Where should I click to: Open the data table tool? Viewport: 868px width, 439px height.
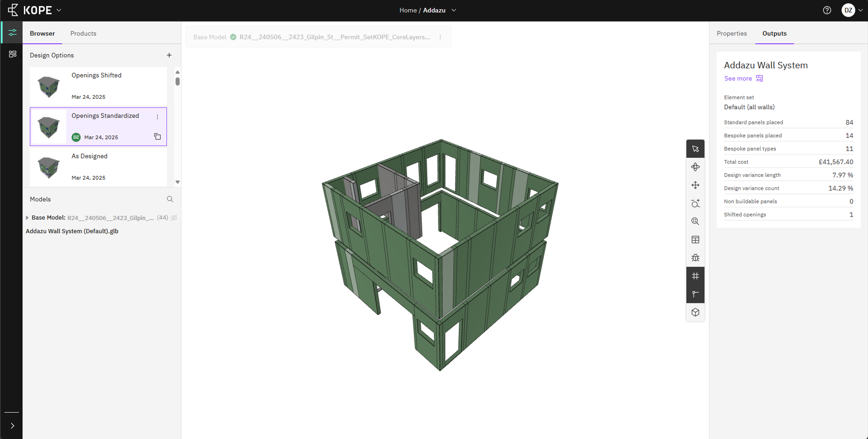click(x=695, y=240)
